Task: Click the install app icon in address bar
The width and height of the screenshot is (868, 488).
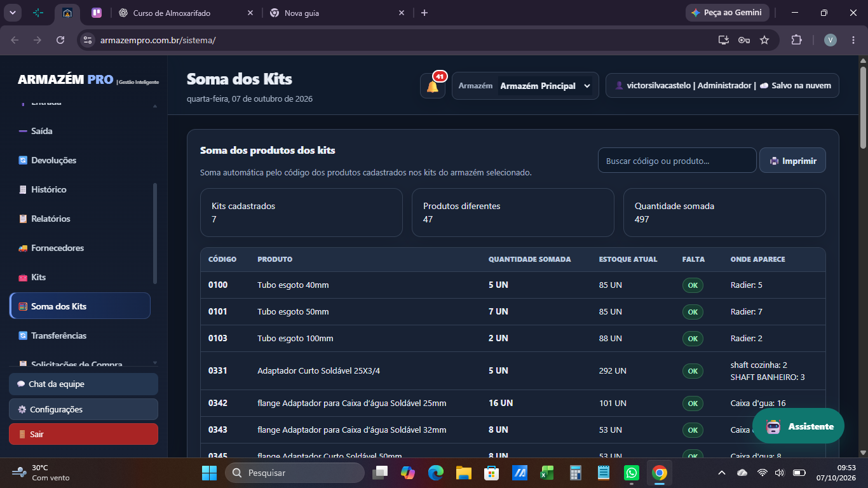Action: pyautogui.click(x=723, y=40)
